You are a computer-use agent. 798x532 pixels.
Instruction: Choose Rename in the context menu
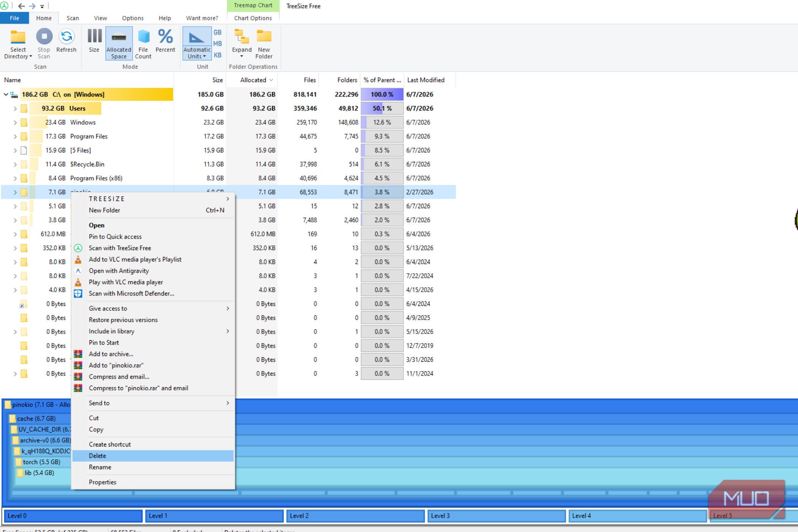tap(153, 467)
